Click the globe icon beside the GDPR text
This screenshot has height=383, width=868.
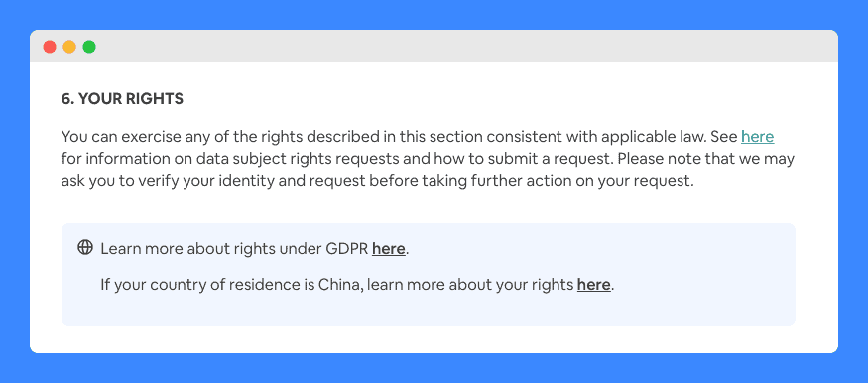tap(85, 247)
